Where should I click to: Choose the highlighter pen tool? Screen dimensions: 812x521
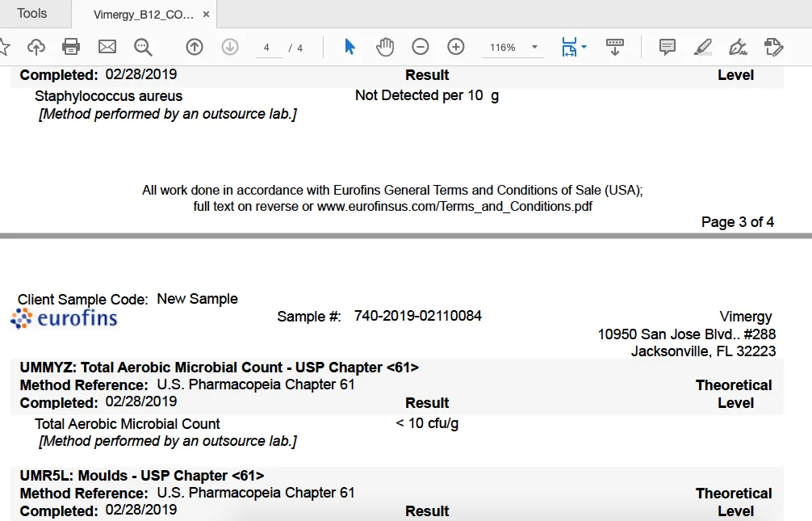[702, 47]
